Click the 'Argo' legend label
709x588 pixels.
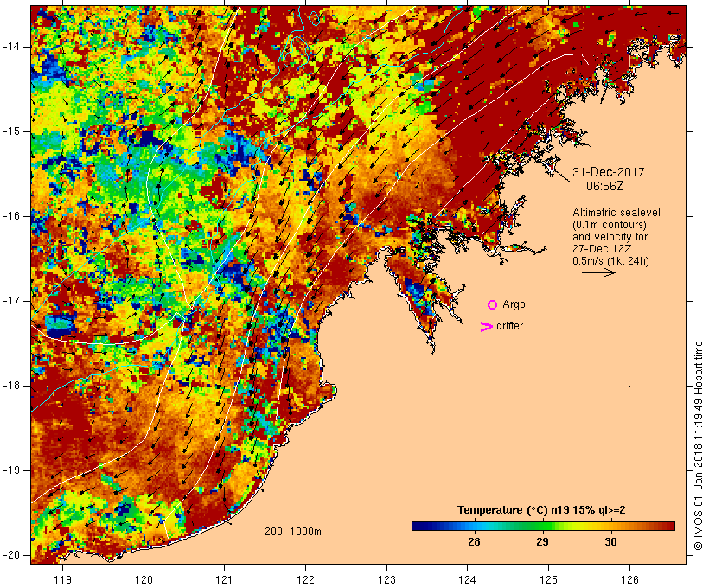click(x=514, y=304)
